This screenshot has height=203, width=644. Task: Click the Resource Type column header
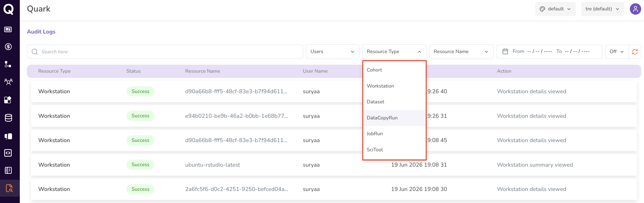click(x=54, y=71)
